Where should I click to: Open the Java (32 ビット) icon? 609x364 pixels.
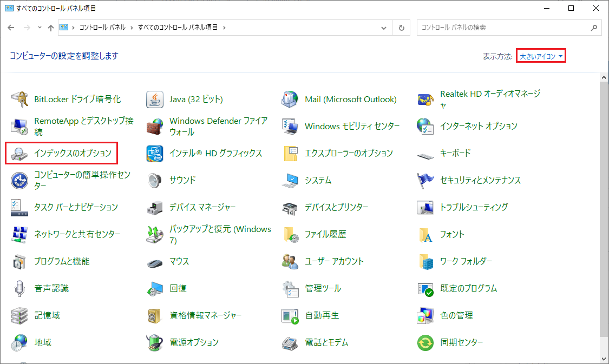pos(155,100)
